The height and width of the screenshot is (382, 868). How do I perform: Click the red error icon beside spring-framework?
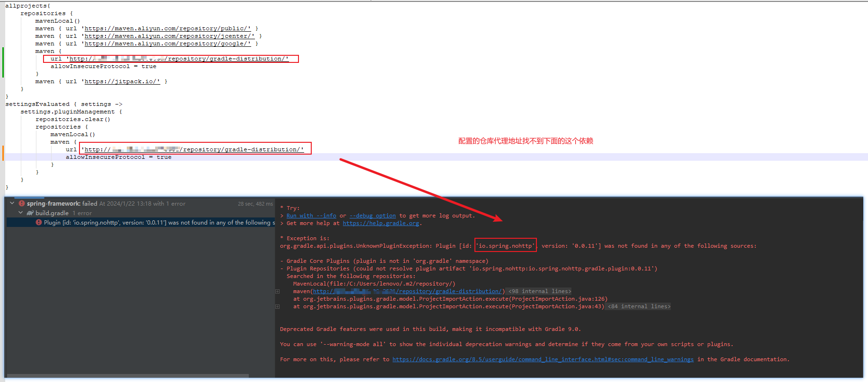click(22, 203)
